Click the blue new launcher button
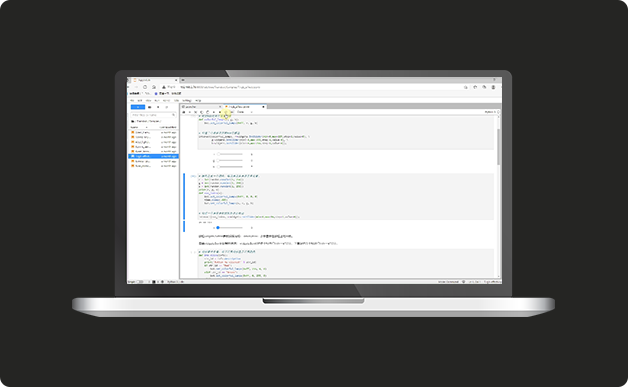628x388 pixels. click(x=138, y=107)
